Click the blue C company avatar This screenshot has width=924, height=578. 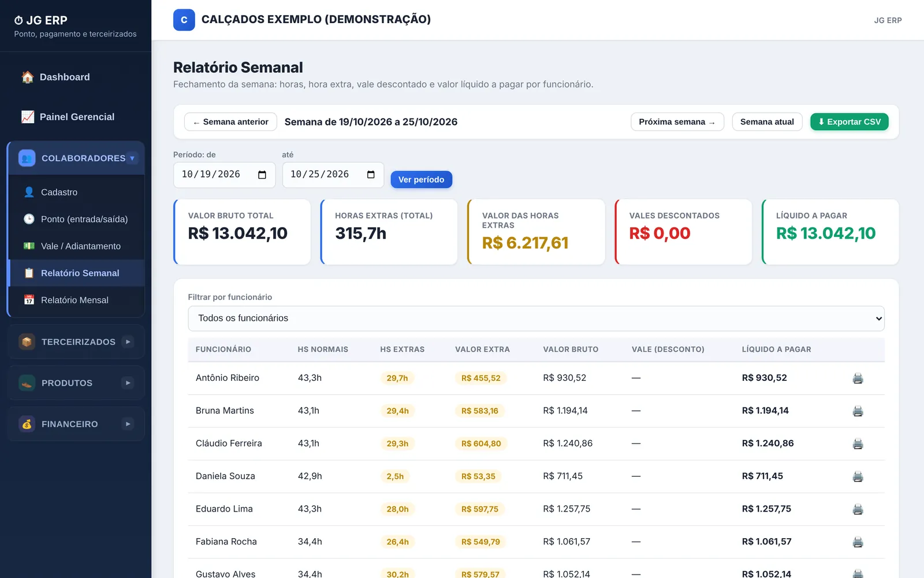(184, 20)
